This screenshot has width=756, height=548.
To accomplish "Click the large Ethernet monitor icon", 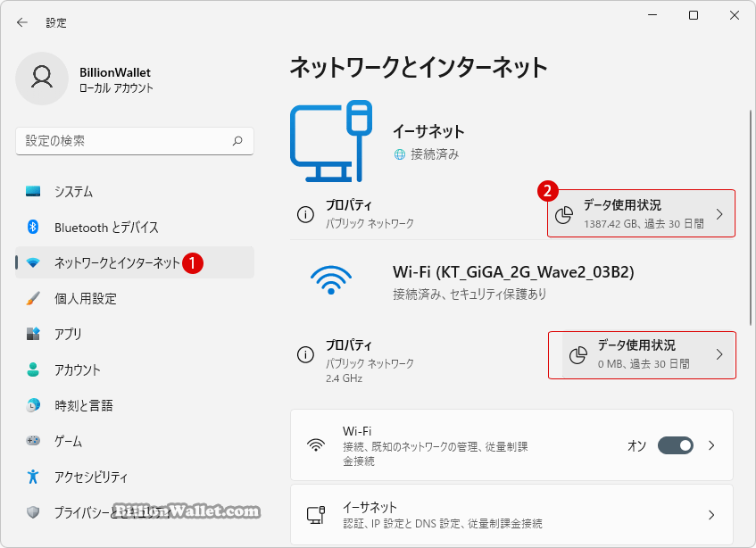I will pyautogui.click(x=331, y=141).
